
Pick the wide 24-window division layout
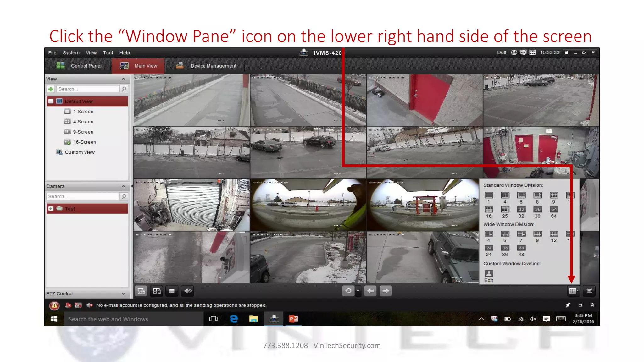coord(489,248)
